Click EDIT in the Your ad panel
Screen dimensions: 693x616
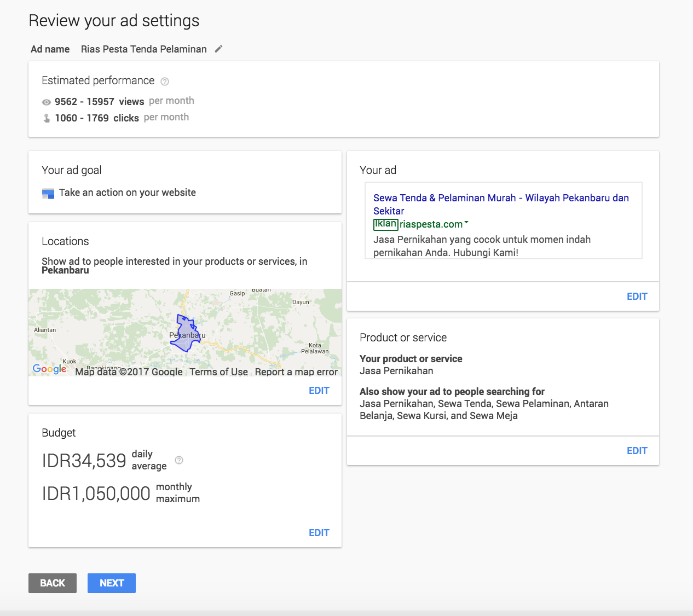tap(637, 296)
